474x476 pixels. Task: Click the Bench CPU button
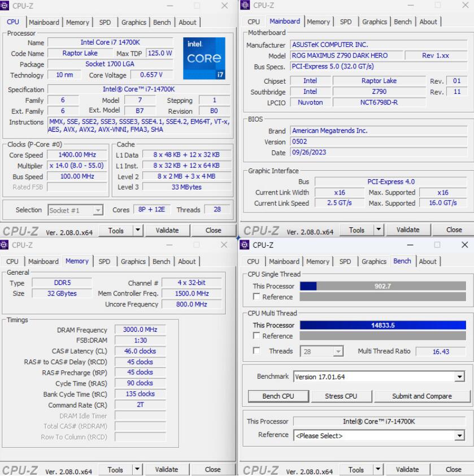278,396
